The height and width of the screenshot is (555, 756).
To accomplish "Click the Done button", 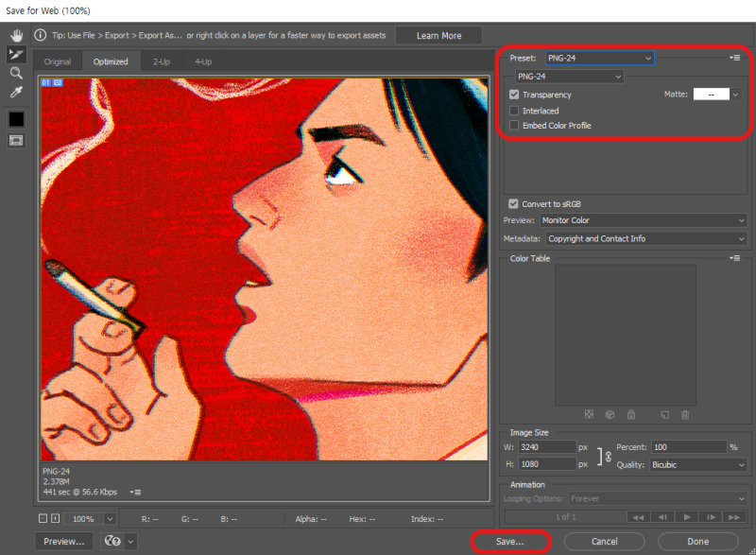I will pos(697,542).
